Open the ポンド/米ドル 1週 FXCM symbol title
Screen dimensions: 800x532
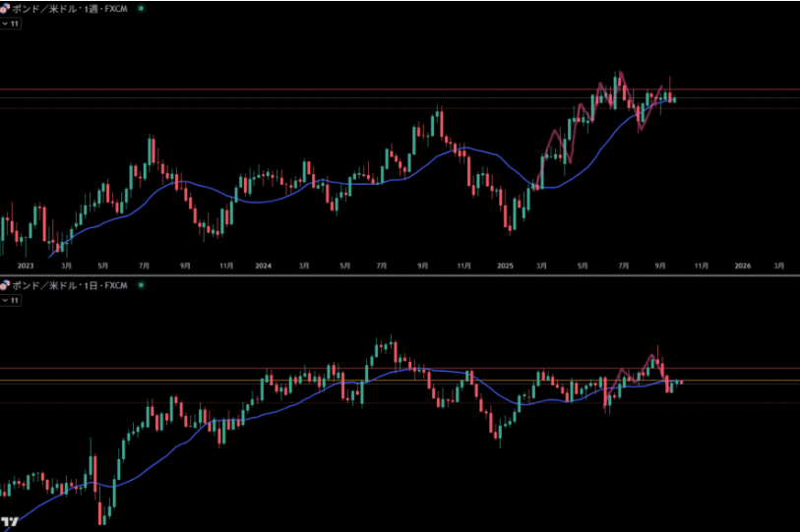pyautogui.click(x=69, y=8)
